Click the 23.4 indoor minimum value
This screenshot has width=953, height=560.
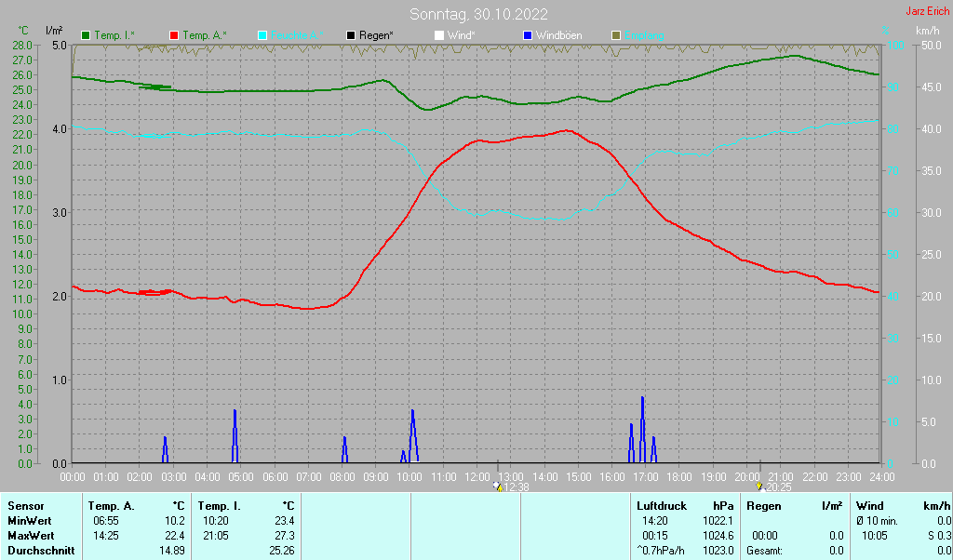284,521
